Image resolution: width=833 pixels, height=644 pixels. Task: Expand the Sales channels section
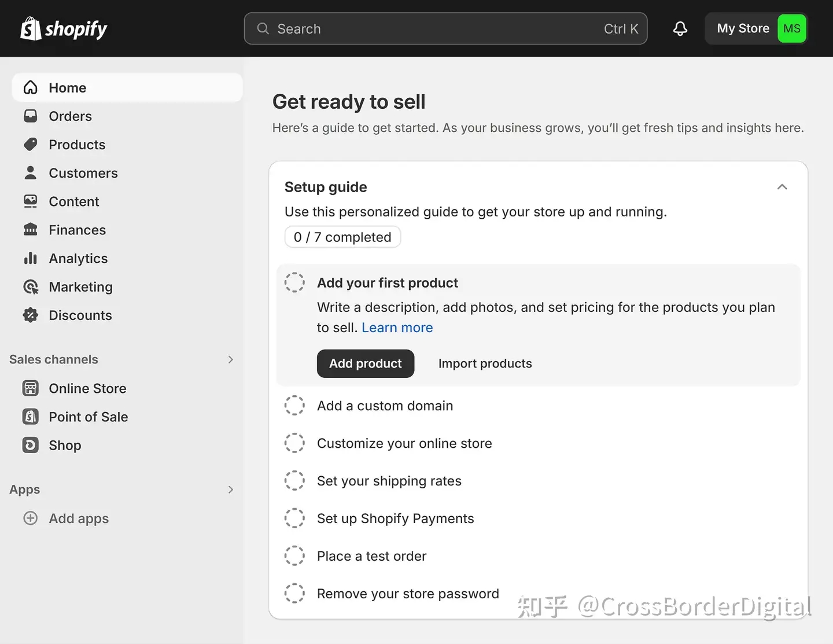tap(230, 360)
